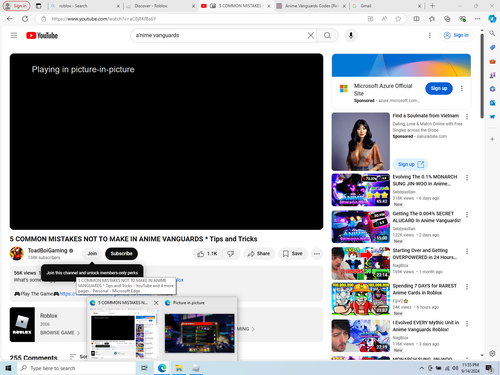Image resolution: width=500 pixels, height=375 pixels.
Task: Dislike the video with thumbs-down icon
Action: [231, 254]
